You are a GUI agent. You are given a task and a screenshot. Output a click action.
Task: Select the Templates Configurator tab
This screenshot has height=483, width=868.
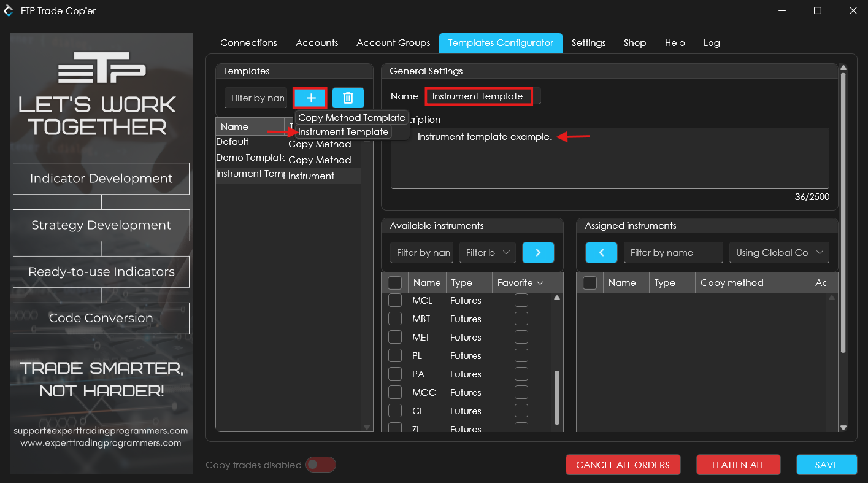tap(501, 43)
